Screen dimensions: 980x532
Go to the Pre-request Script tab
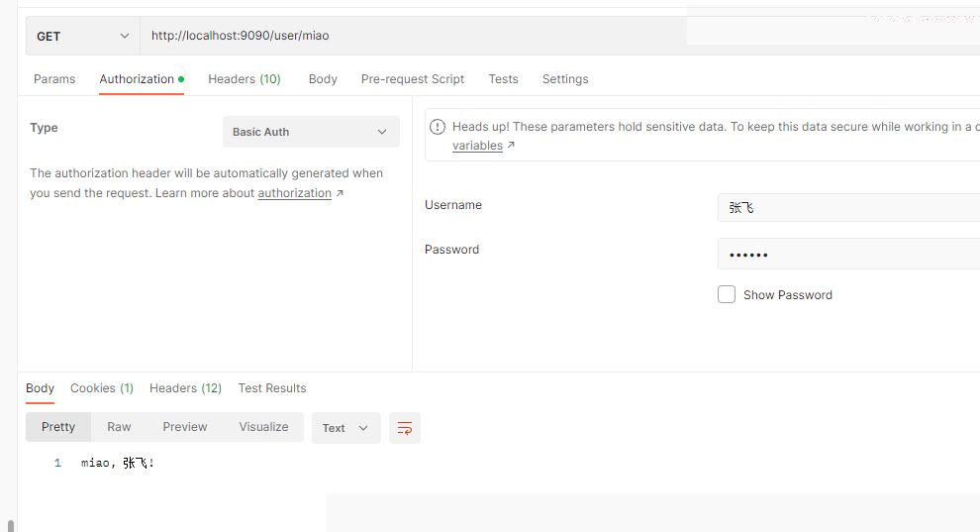(413, 79)
